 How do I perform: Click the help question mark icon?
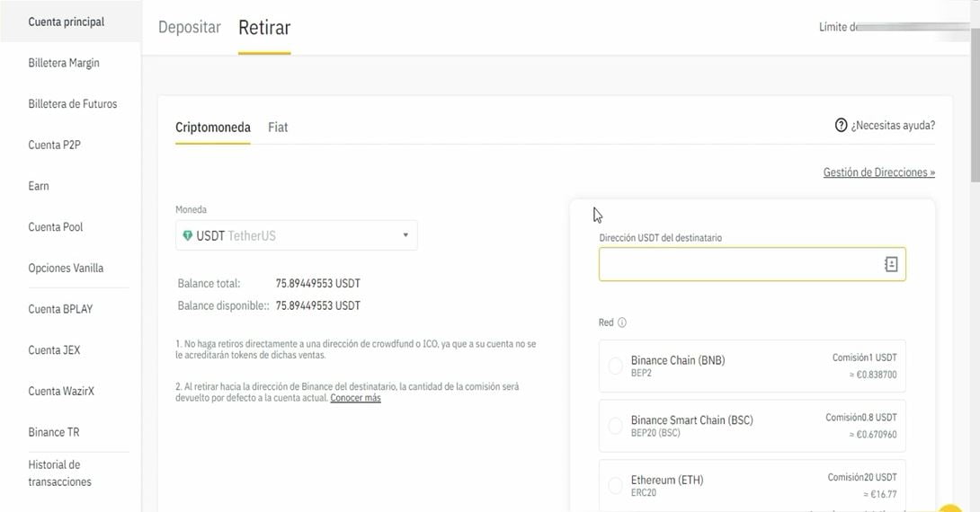tap(841, 126)
